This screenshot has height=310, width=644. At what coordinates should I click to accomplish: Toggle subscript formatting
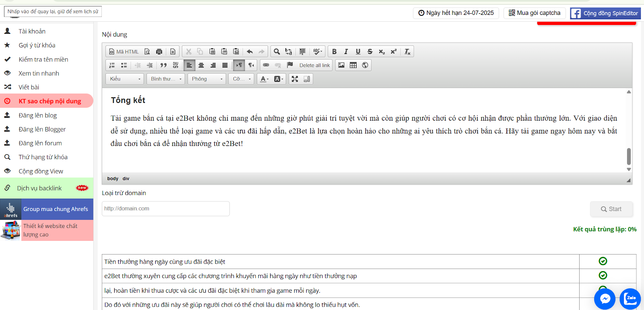click(382, 51)
